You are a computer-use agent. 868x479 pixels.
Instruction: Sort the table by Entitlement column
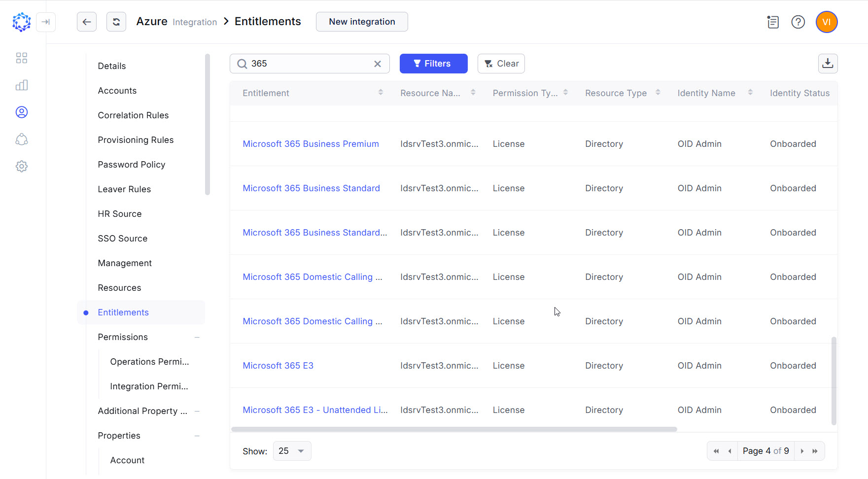[380, 92]
